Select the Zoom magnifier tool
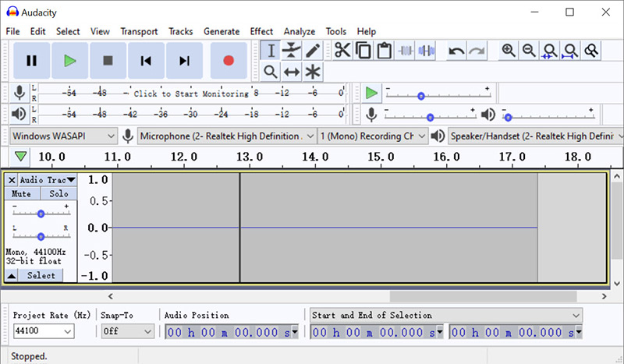 [x=271, y=72]
